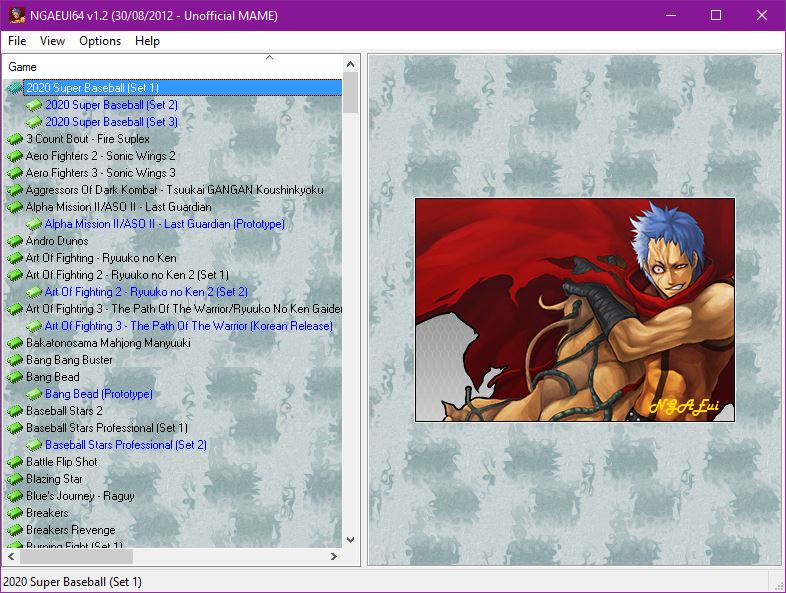786x593 pixels.
Task: Select Baseball Stars Professional (Set 2)
Action: [126, 445]
